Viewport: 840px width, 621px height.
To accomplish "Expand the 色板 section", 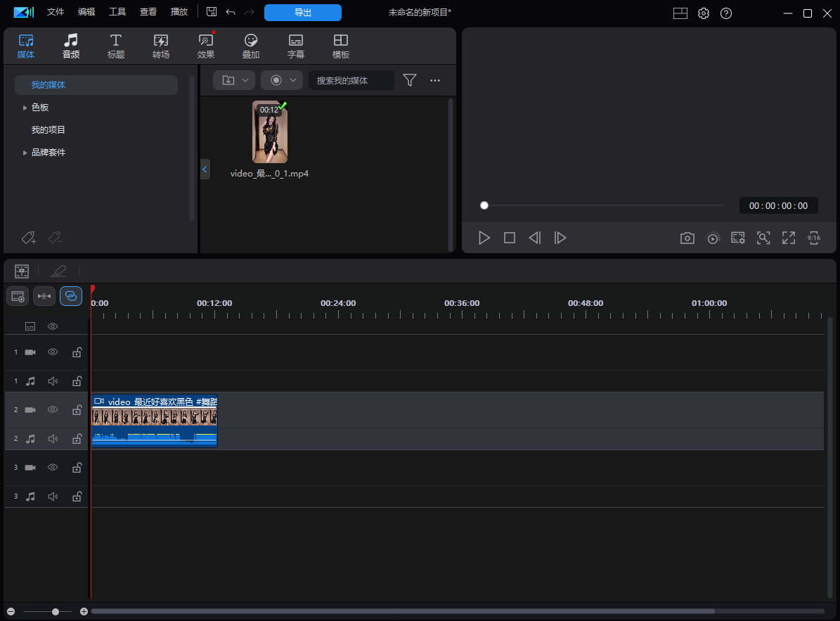I will [25, 107].
